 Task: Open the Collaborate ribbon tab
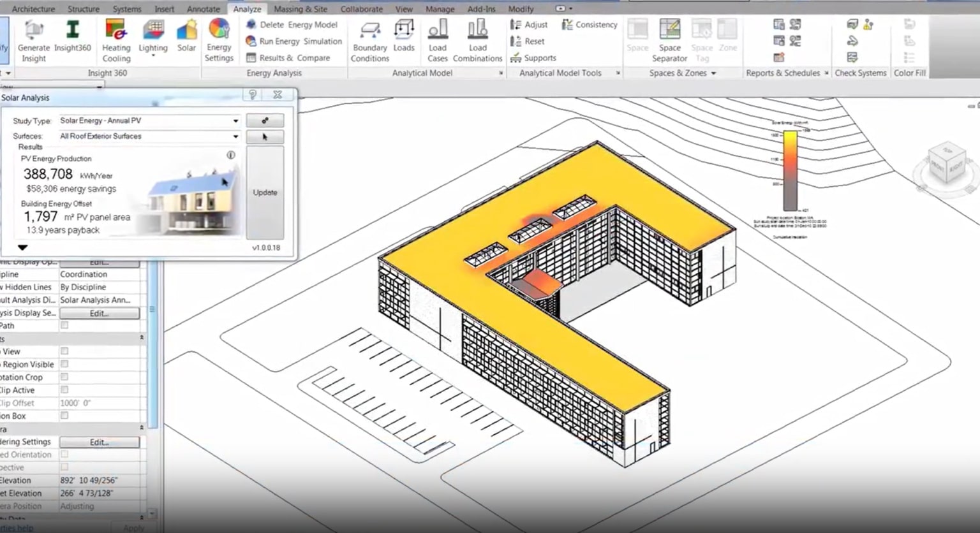click(361, 9)
